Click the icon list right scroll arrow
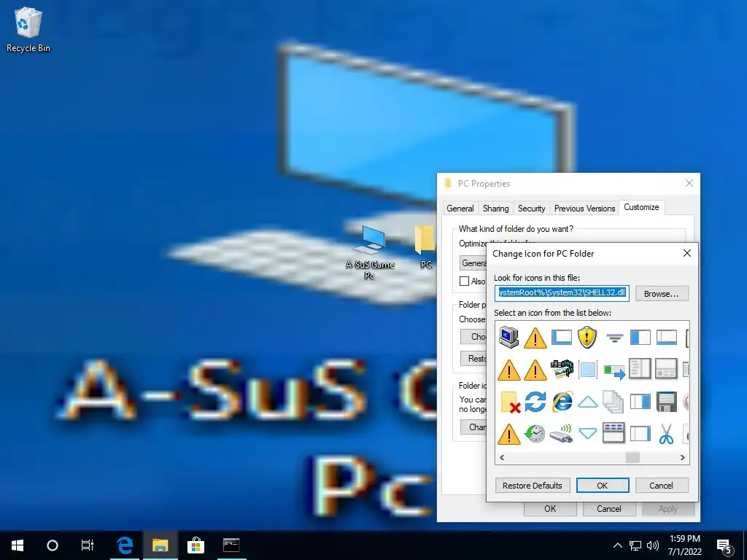The height and width of the screenshot is (560, 747). tap(682, 457)
